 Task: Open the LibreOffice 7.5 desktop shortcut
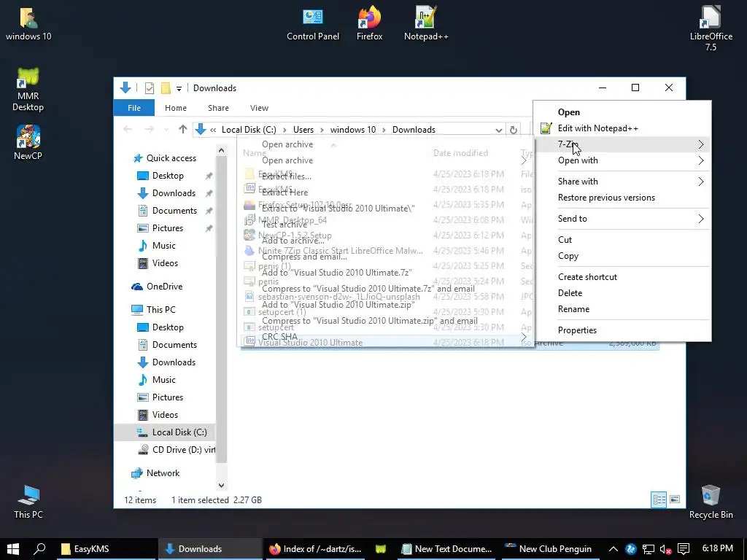[711, 28]
